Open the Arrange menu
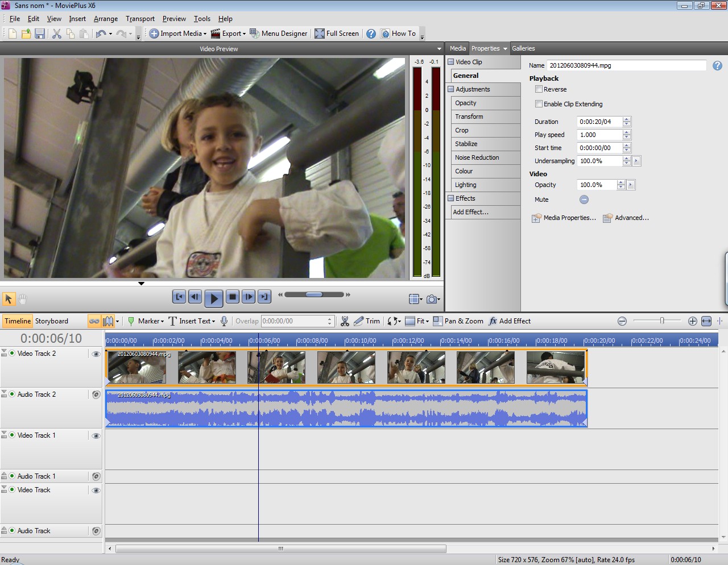728x565 pixels. click(106, 19)
